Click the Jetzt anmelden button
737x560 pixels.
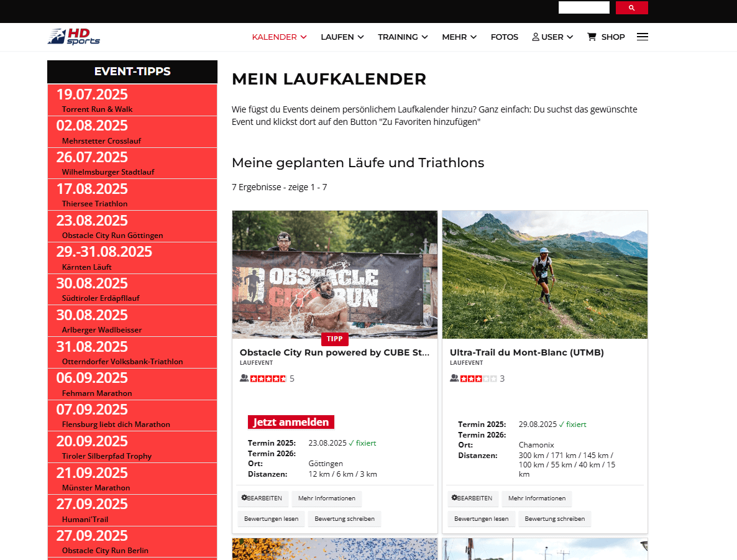[x=291, y=421]
